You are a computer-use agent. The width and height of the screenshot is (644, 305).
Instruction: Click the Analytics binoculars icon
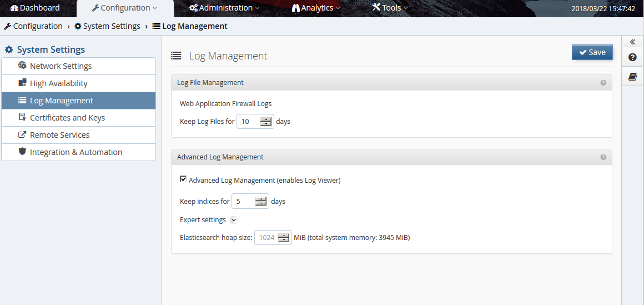296,8
